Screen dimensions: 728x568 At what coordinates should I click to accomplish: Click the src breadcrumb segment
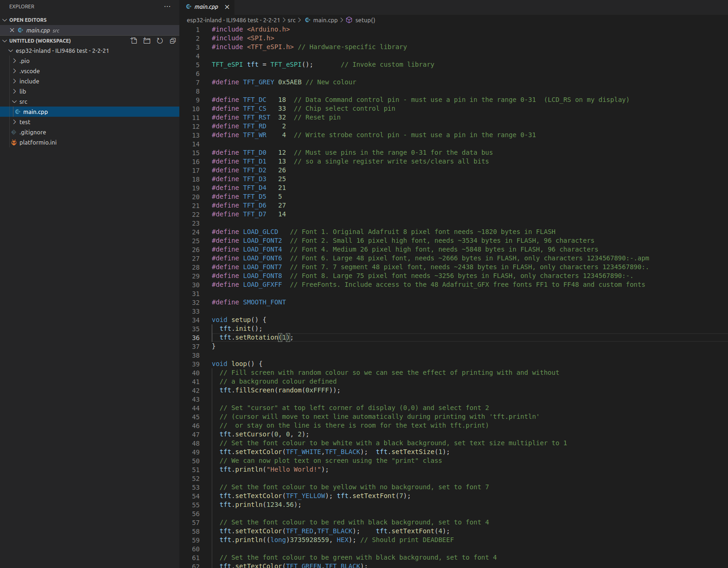[x=291, y=20]
